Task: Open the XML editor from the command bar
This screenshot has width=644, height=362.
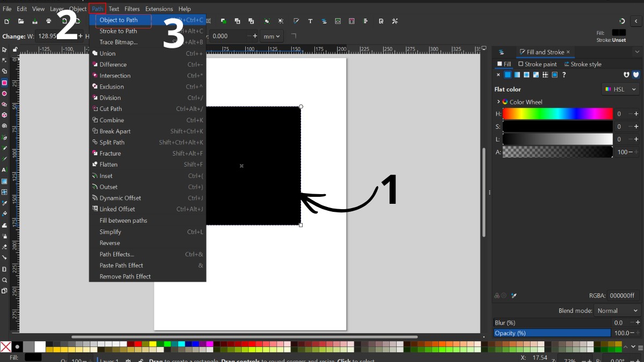Action: (338, 21)
